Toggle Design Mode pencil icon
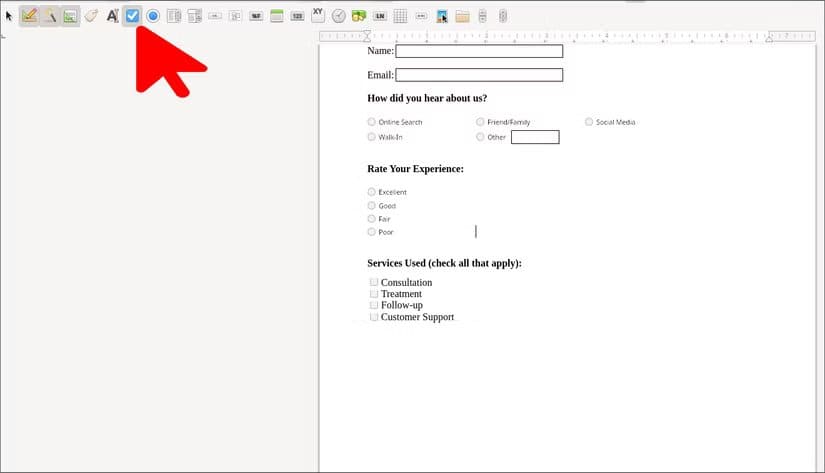This screenshot has height=473, width=825. (x=29, y=16)
